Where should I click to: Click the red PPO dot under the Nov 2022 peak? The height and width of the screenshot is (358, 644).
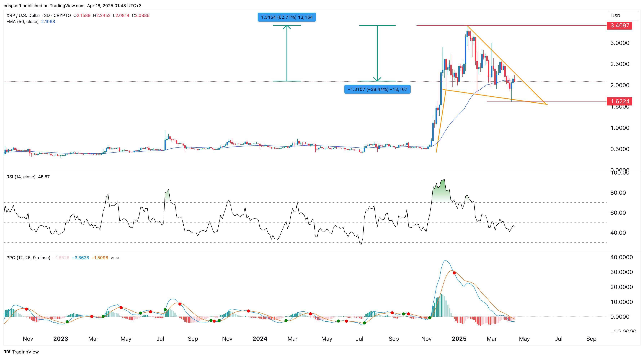(x=26, y=309)
